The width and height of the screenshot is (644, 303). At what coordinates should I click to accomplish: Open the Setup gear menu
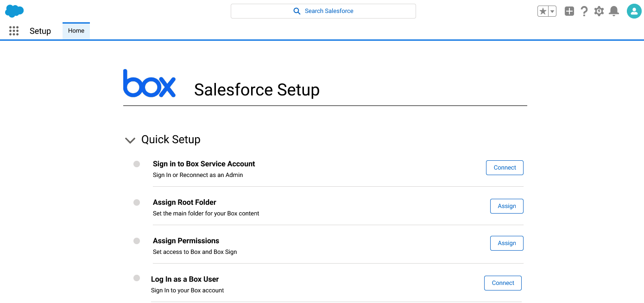point(599,11)
